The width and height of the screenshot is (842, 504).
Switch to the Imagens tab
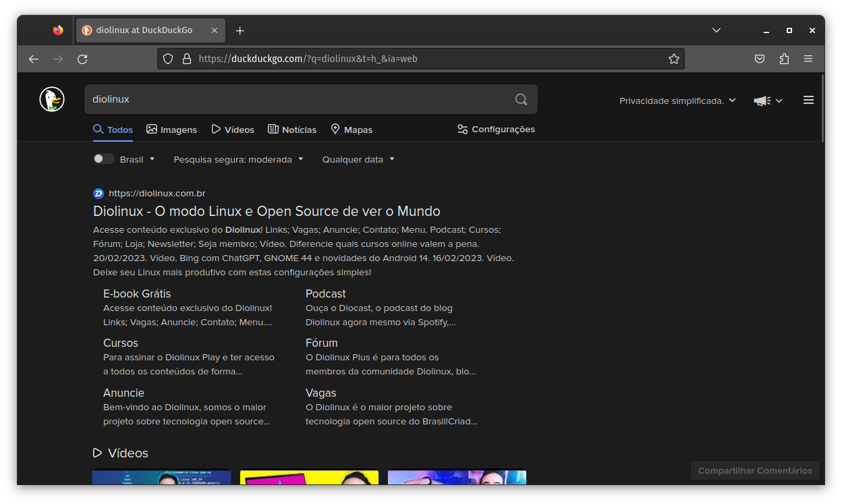(172, 129)
